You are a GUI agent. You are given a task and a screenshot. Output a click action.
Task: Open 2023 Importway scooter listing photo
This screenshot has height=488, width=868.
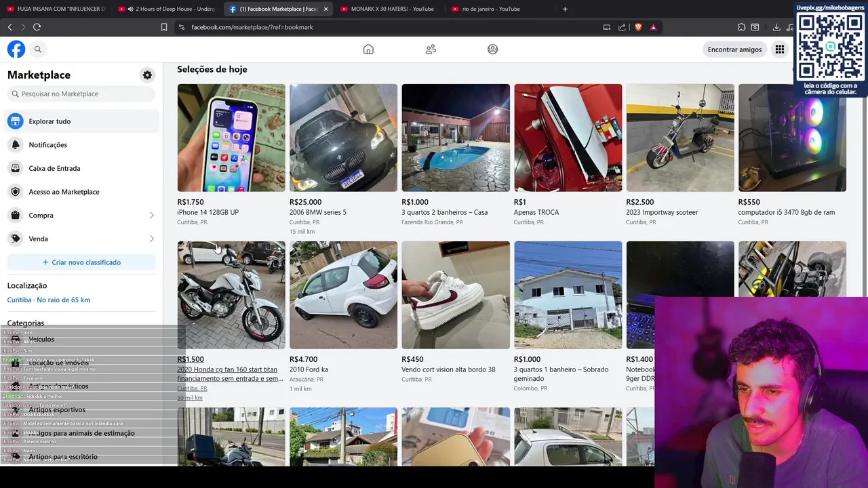coord(680,138)
